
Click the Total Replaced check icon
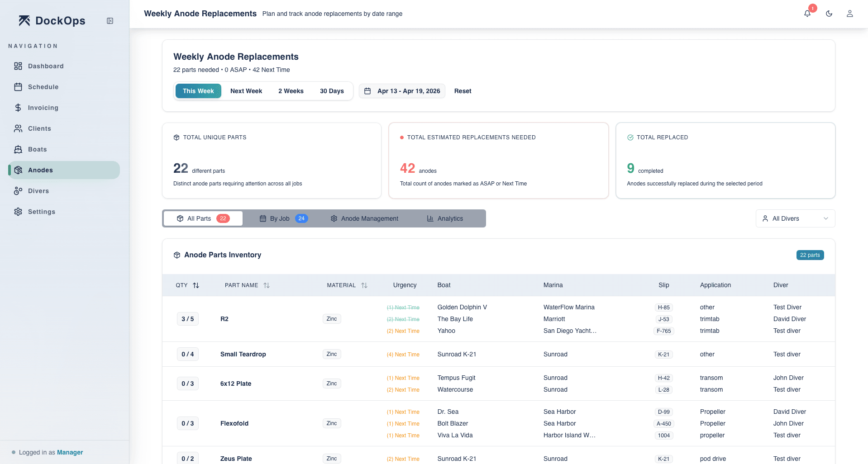pos(630,137)
